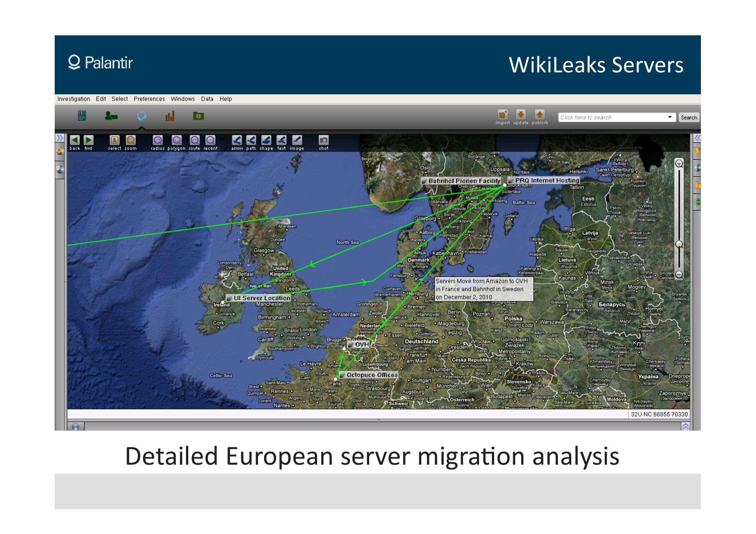Screen dimensions: 756x534
Task: Open the right sidebar histogram icon
Action: [x=697, y=185]
